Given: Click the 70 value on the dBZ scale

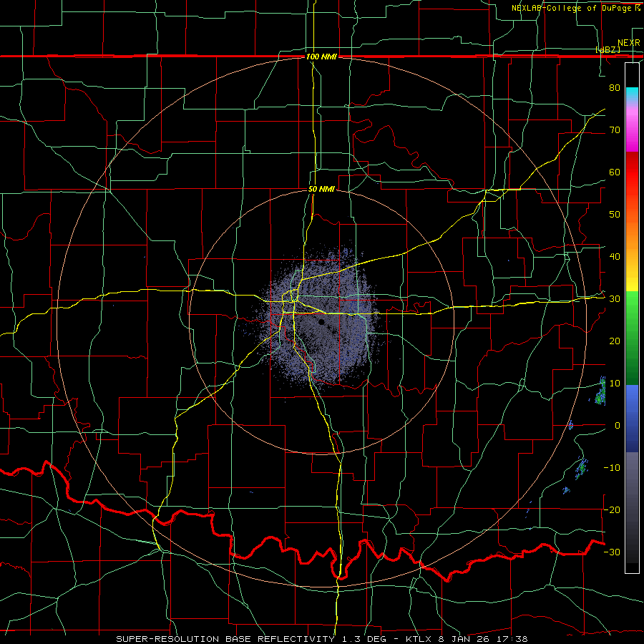Looking at the screenshot, I should 615,130.
